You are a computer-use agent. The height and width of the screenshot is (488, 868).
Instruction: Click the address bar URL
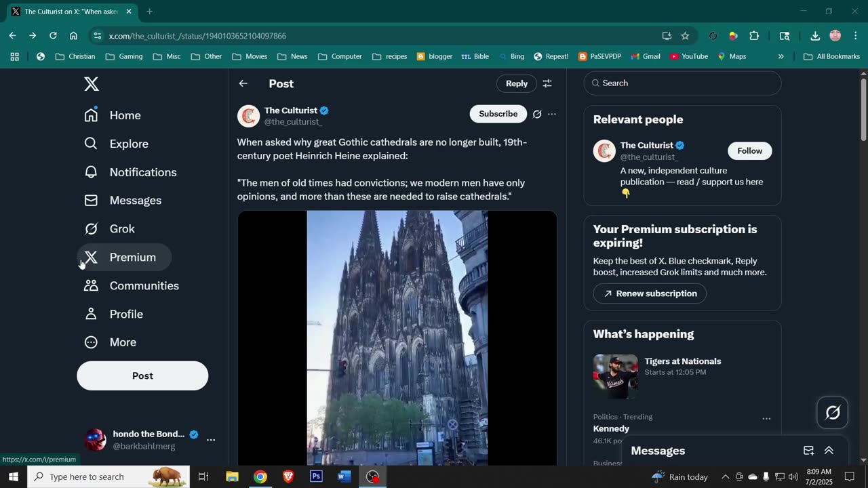click(x=197, y=36)
